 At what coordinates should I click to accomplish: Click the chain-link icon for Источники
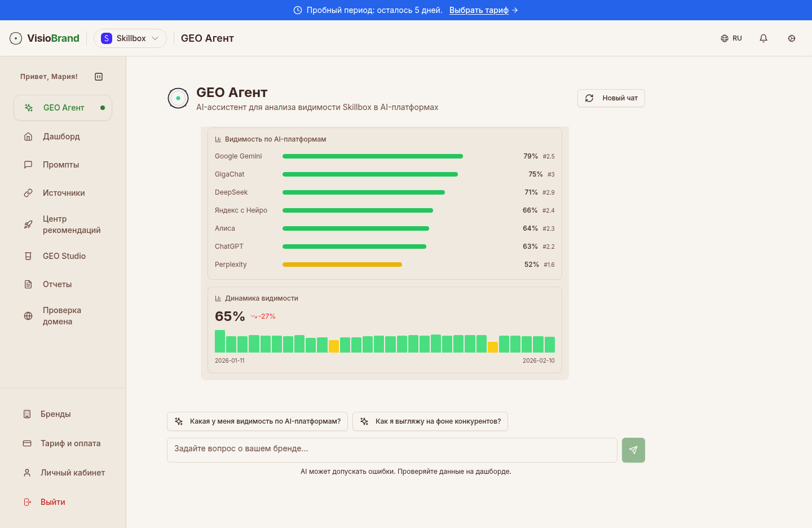[28, 192]
